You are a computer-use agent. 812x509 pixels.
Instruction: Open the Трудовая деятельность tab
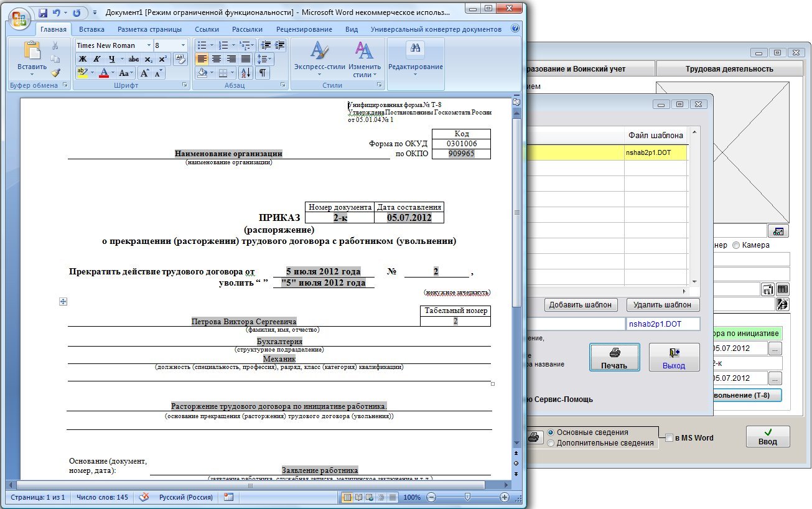tap(729, 69)
